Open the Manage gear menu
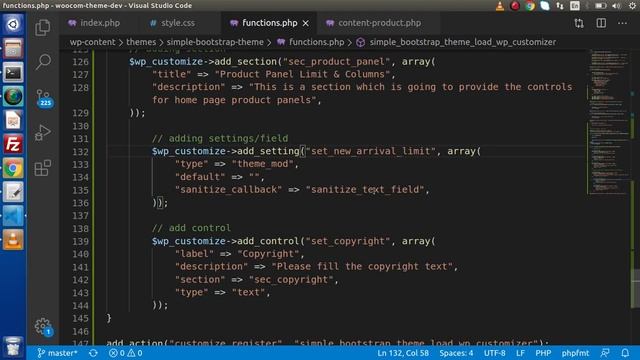This screenshot has height=360, width=640. [43, 327]
